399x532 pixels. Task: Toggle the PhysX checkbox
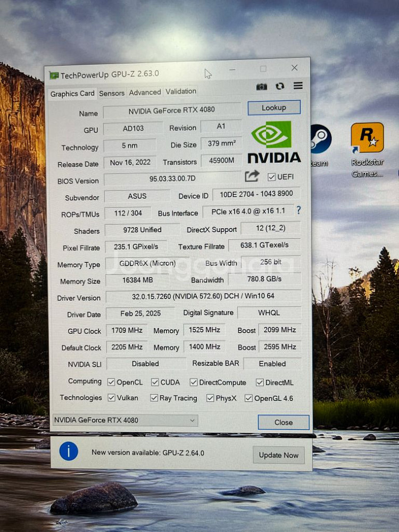click(210, 397)
